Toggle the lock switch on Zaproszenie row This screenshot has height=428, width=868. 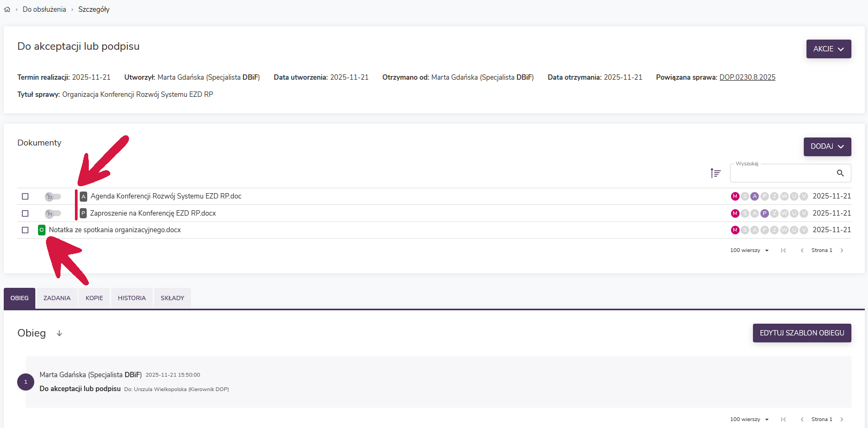(x=52, y=213)
